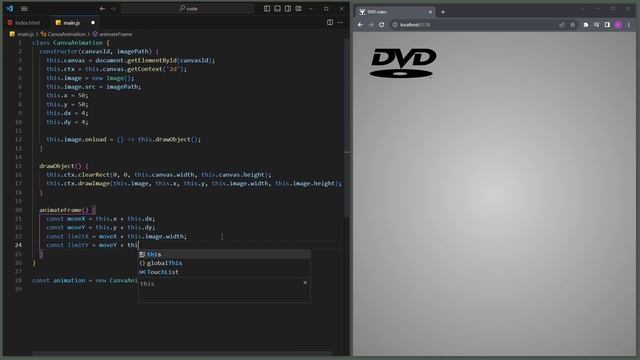
Task: Share this page from the address bar
Action: tap(562, 25)
